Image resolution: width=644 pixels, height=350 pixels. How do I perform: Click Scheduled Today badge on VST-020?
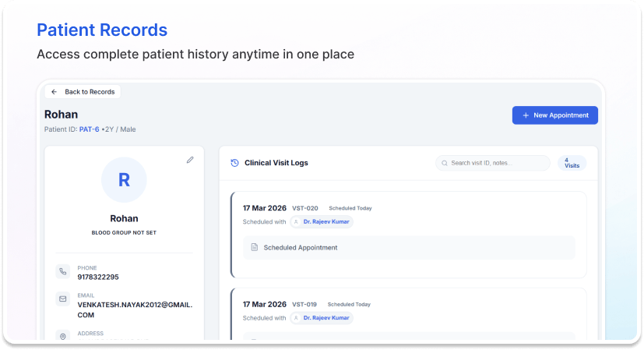pyautogui.click(x=350, y=208)
